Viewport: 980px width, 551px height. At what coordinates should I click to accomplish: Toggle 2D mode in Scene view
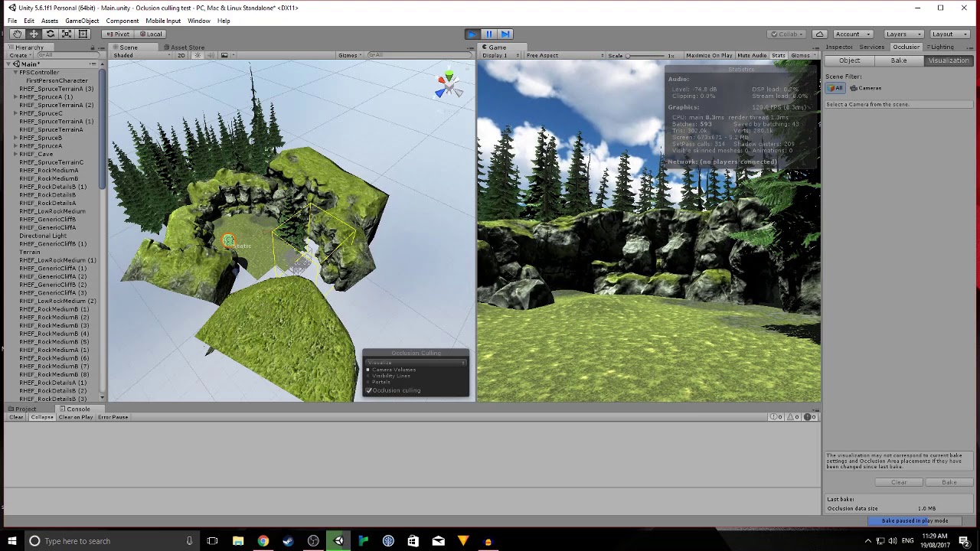(x=181, y=55)
